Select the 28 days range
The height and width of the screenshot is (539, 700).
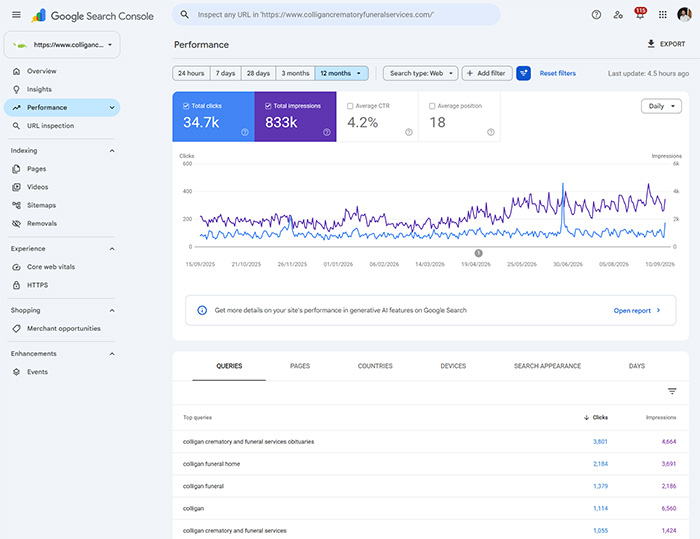pos(258,73)
